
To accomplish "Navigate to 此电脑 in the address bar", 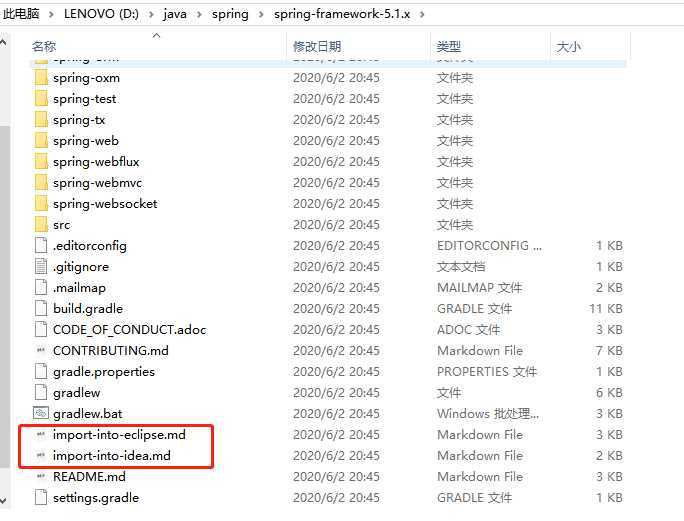I will pos(21,14).
